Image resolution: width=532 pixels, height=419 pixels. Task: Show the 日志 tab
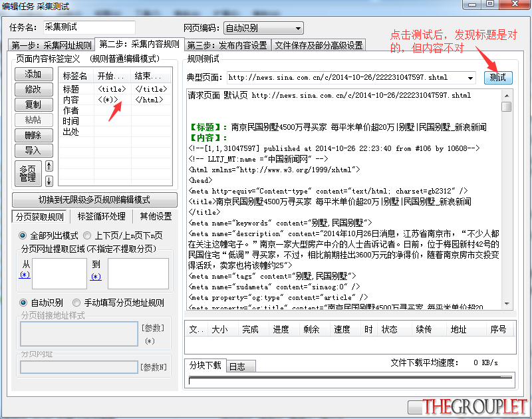pos(241,366)
